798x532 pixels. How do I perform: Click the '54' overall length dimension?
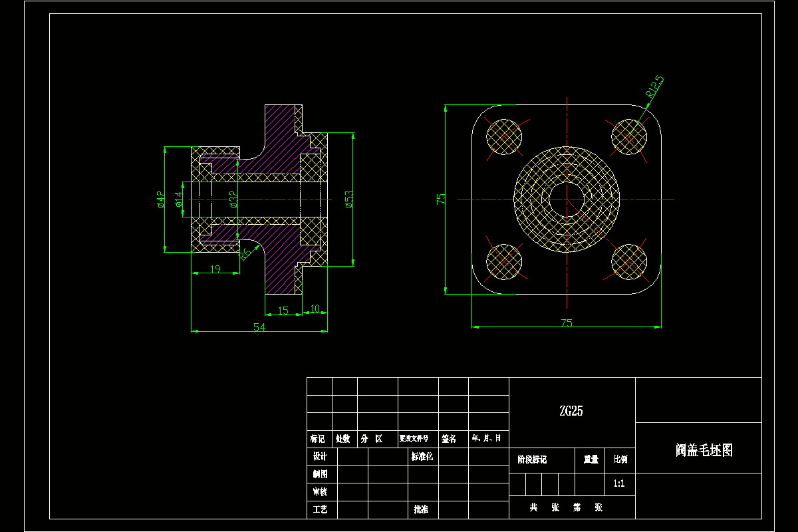(x=259, y=327)
